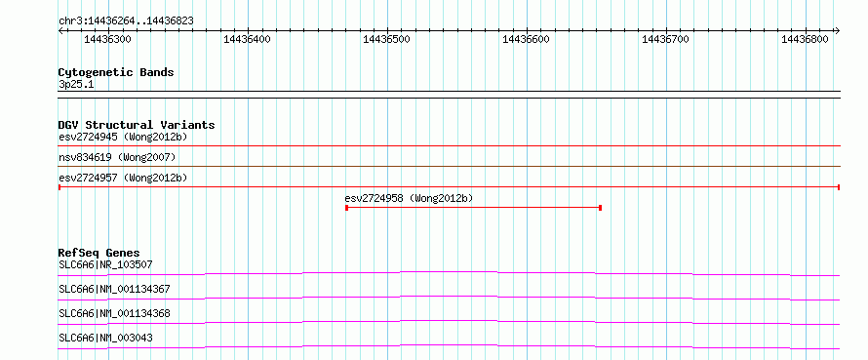
Task: Click the RefSeq Genes track title
Action: pyautogui.click(x=99, y=253)
